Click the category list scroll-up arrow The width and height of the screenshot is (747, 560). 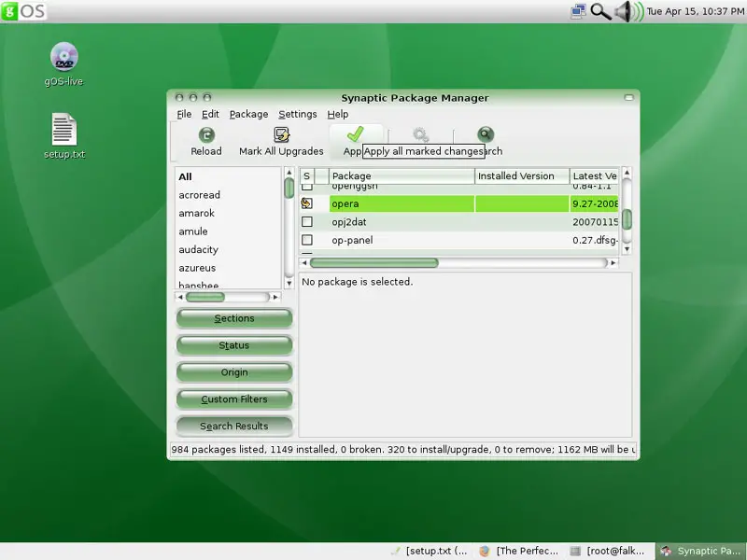[x=289, y=173]
